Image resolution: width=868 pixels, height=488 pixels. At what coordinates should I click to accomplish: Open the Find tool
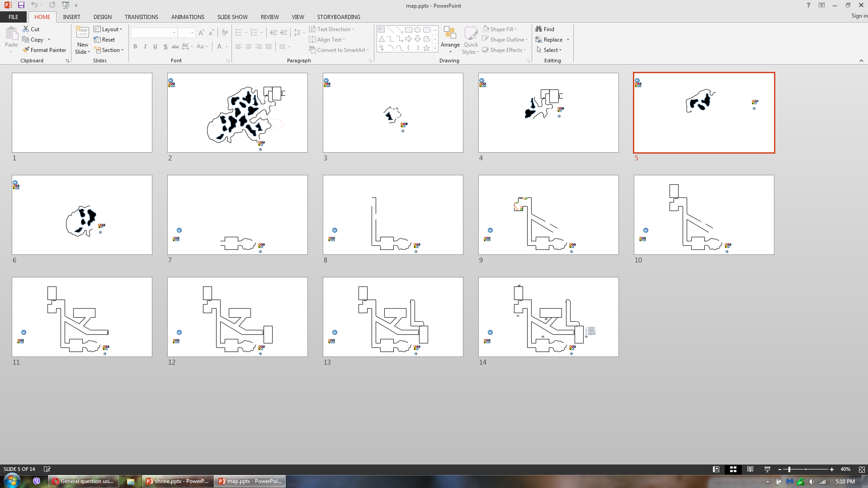point(545,29)
